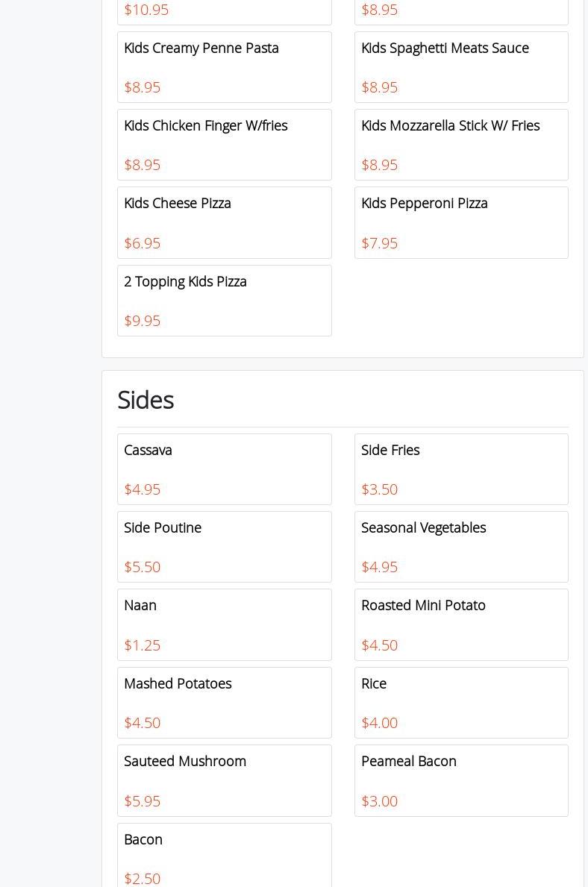Choose the Kids Pepperoni Pizza card
Image resolution: width=588 pixels, height=887 pixels.
[460, 222]
